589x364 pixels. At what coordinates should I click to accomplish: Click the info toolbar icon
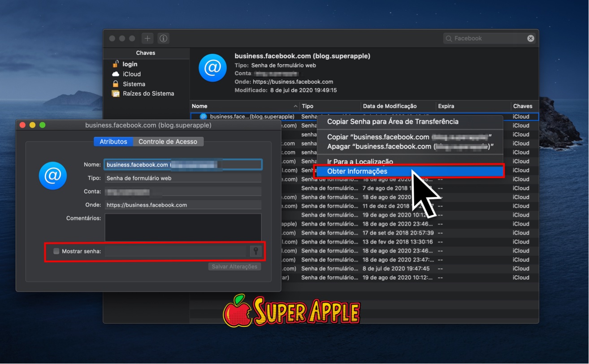[x=164, y=39]
